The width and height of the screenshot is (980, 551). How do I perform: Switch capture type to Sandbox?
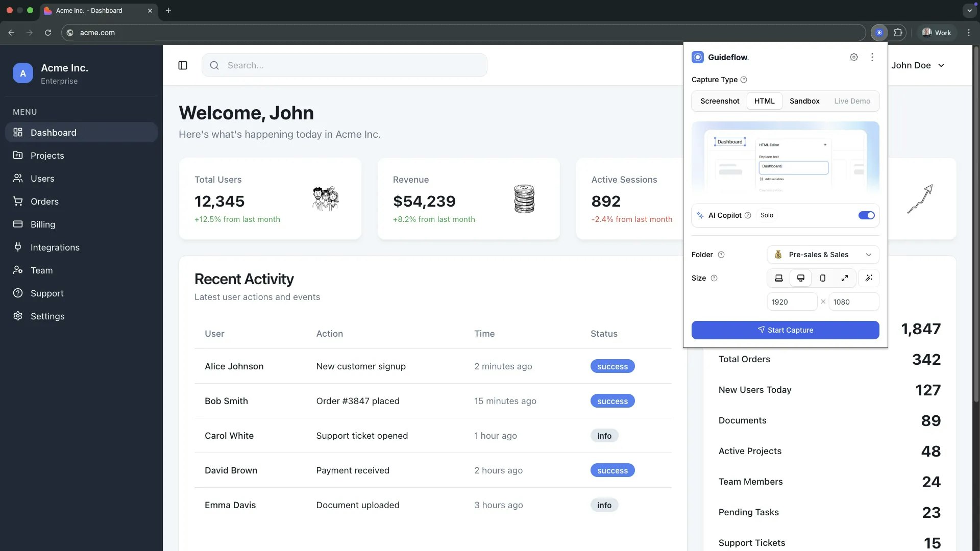[x=804, y=101]
